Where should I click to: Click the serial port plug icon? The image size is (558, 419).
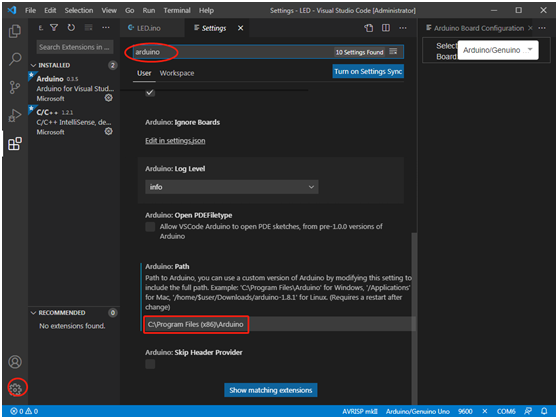point(485,411)
